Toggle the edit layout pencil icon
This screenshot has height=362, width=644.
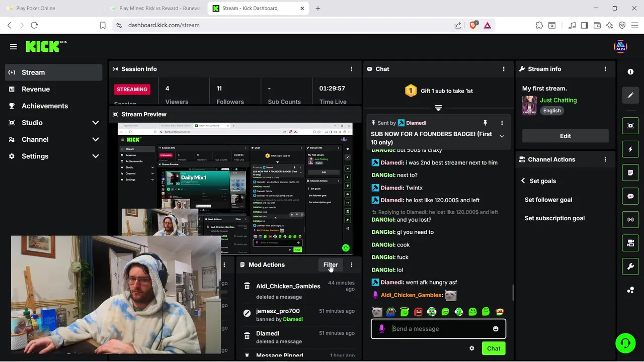pyautogui.click(x=630, y=95)
